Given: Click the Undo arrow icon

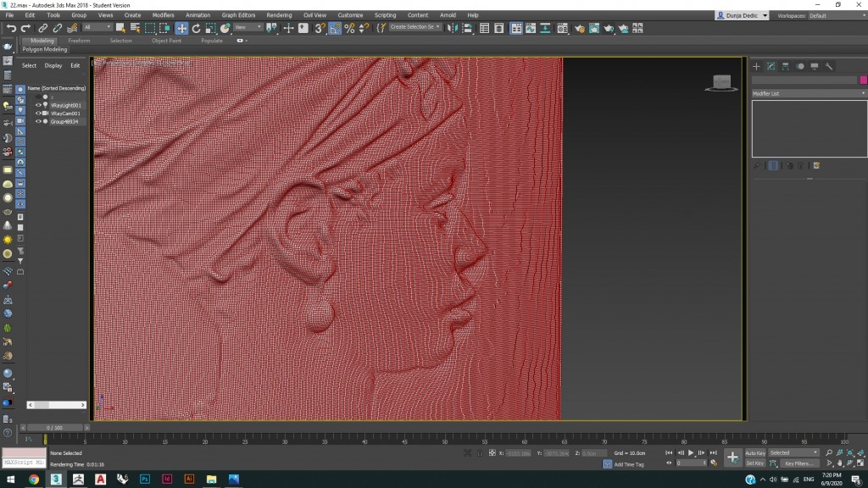Looking at the screenshot, I should click(x=11, y=28).
